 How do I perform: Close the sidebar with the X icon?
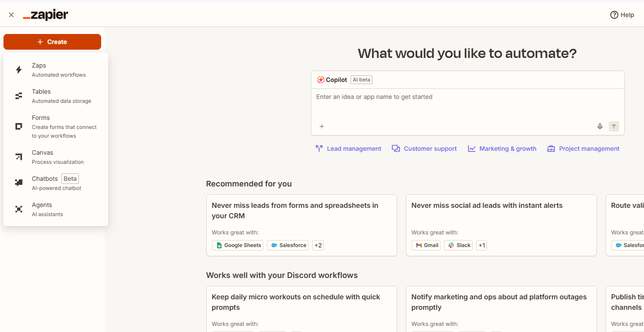(x=11, y=15)
